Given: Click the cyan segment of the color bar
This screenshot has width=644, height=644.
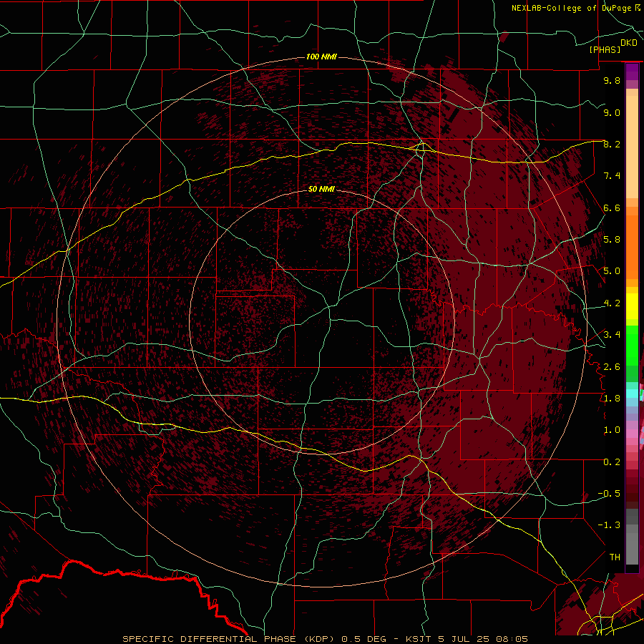Looking at the screenshot, I should pos(632,394).
